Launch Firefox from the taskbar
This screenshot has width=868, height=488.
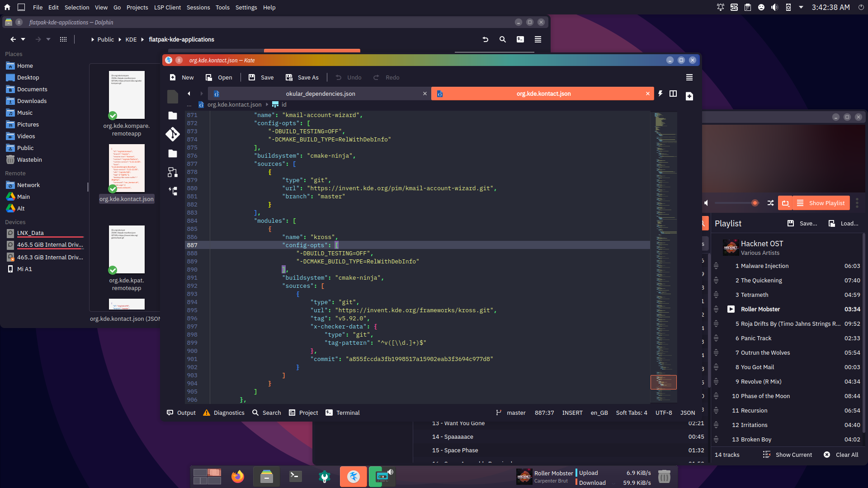pyautogui.click(x=237, y=476)
